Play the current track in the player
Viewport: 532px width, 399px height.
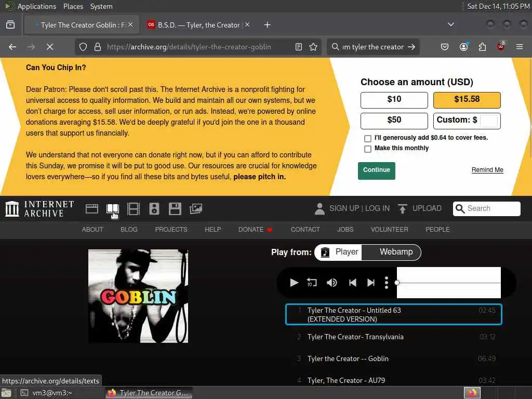tap(294, 283)
